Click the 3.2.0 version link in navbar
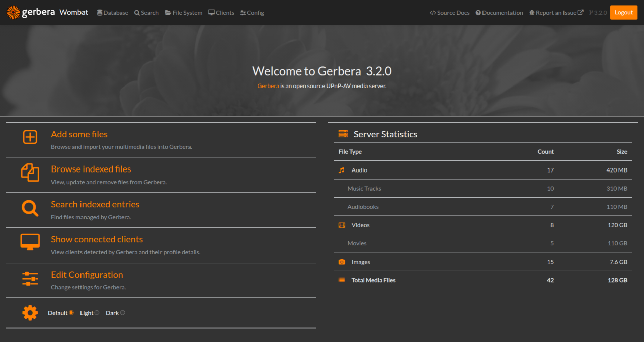644x342 pixels. (598, 13)
